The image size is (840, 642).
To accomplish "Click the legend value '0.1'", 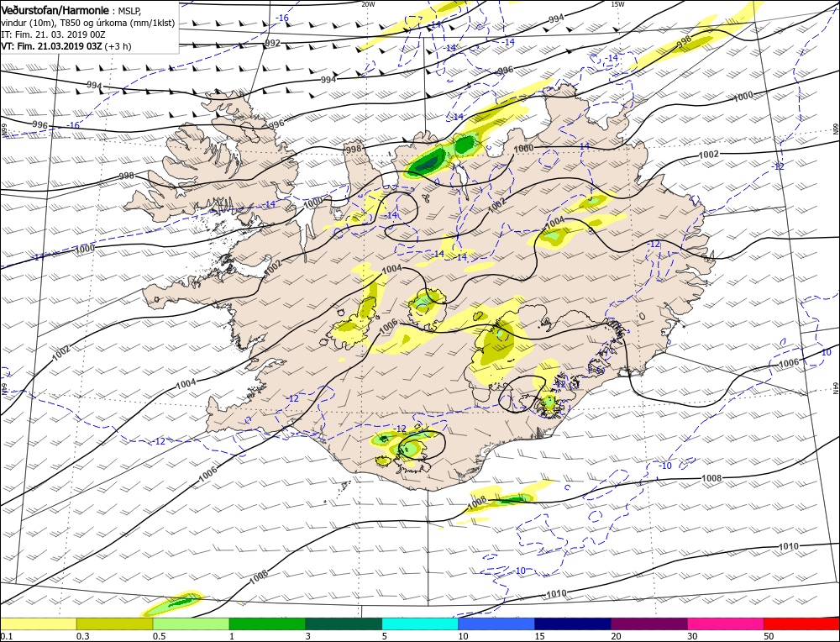I will click(6, 636).
